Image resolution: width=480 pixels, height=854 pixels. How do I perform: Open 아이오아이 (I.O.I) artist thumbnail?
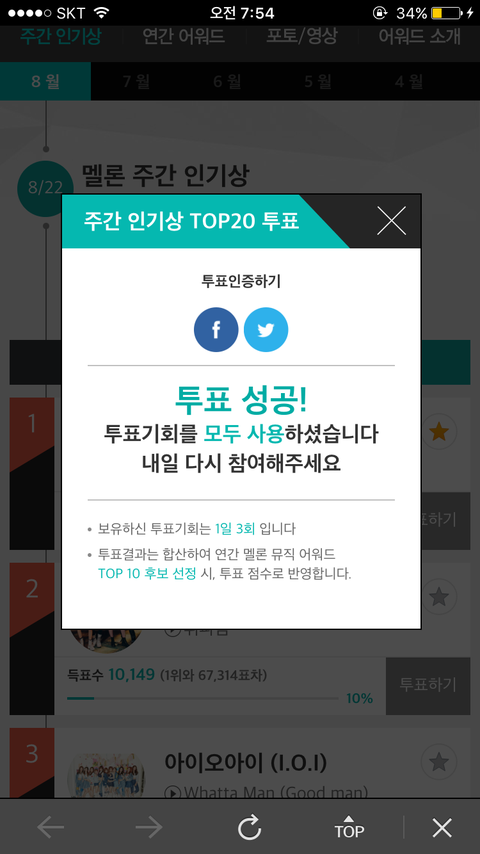[106, 775]
